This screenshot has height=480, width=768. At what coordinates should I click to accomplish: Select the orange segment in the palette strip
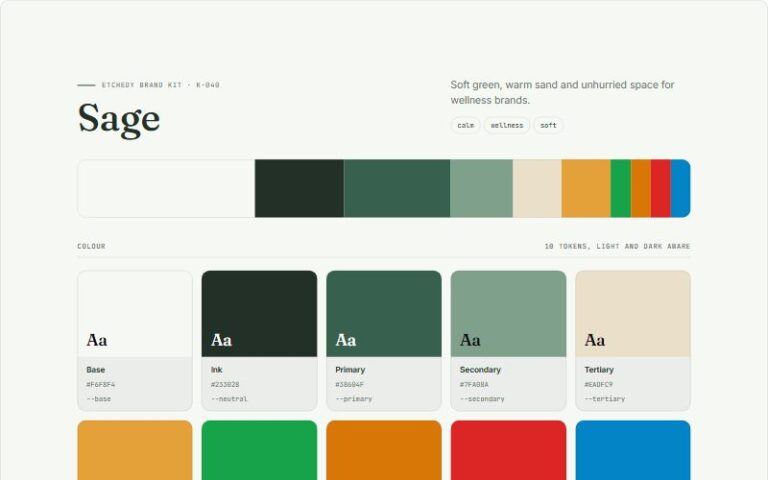click(x=641, y=188)
